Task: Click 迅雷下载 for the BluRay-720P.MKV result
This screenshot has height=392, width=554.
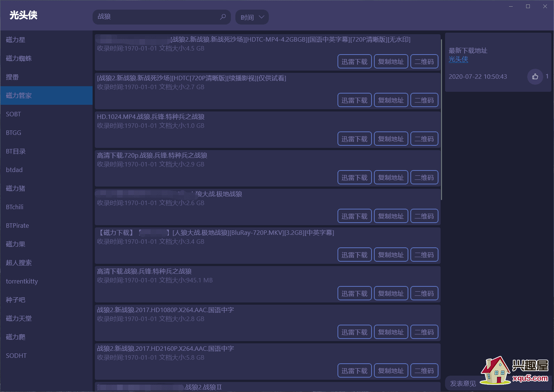Action: point(354,255)
